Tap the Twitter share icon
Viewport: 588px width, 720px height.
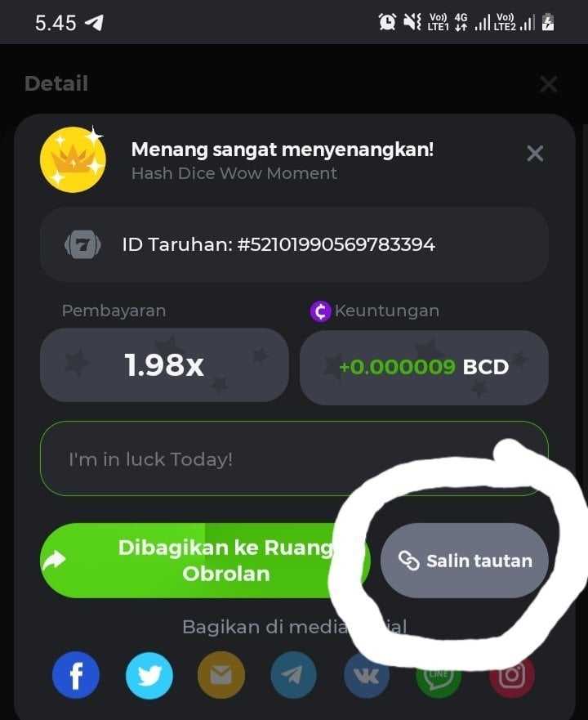[x=149, y=675]
